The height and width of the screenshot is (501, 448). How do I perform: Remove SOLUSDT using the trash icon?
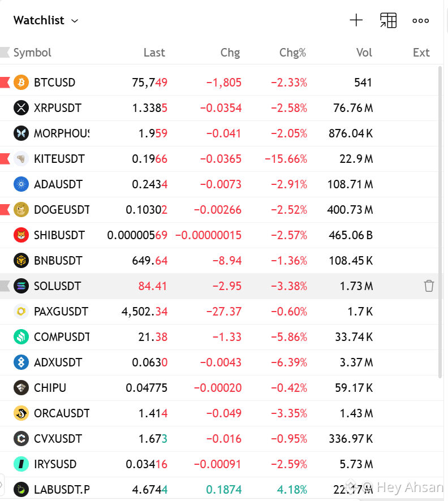429,286
